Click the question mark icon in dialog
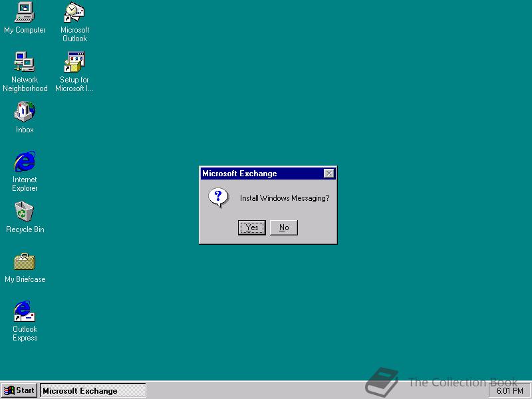This screenshot has height=399, width=532. (x=219, y=198)
